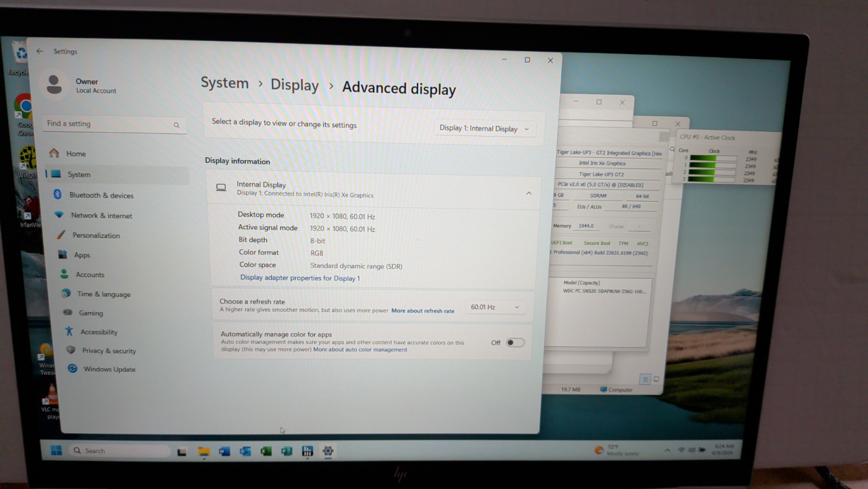Open VLC media player desktop shortcut
The height and width of the screenshot is (489, 868).
coord(51,402)
